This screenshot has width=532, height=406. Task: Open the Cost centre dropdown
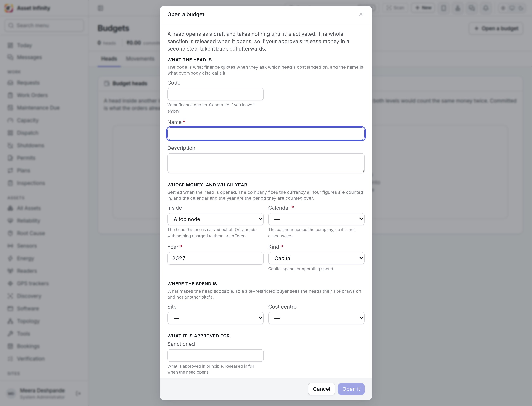pos(316,318)
